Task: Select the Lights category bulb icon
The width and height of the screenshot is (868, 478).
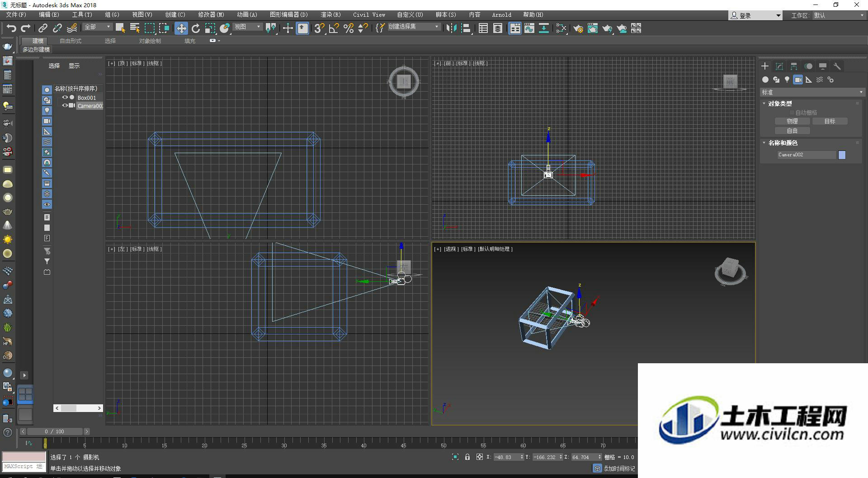Action: [787, 80]
